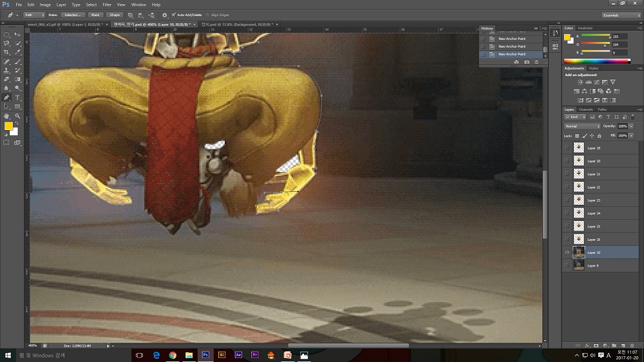The width and height of the screenshot is (644, 362).
Task: Select the Dodge tool
Action: coord(17,88)
